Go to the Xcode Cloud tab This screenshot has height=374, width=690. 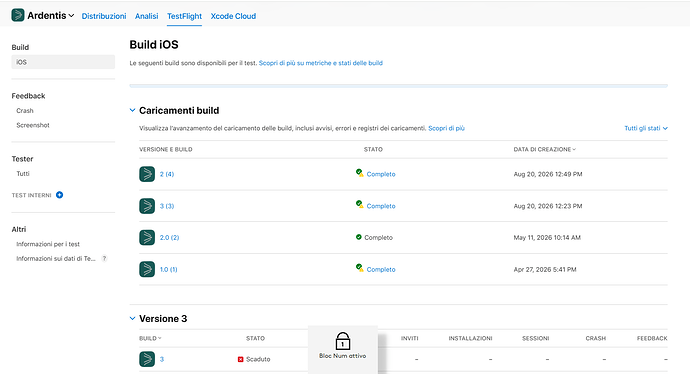click(x=233, y=16)
